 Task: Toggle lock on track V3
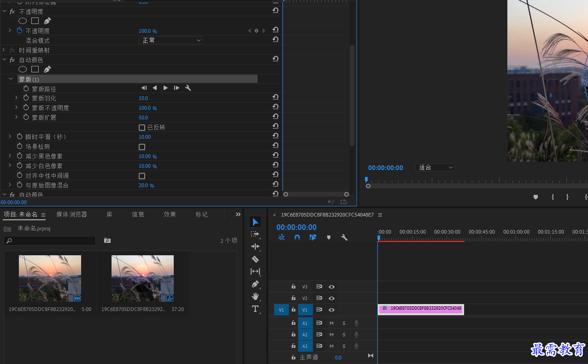(x=294, y=287)
